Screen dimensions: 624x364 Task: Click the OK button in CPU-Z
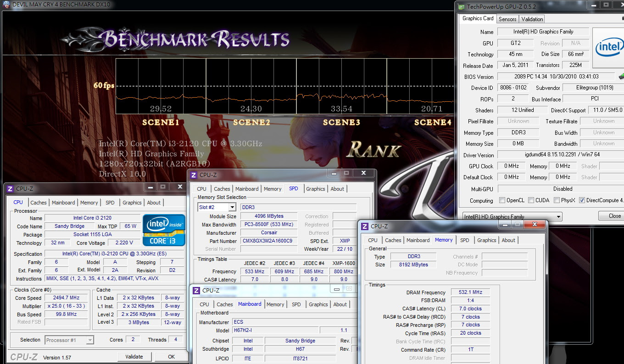coord(171,357)
